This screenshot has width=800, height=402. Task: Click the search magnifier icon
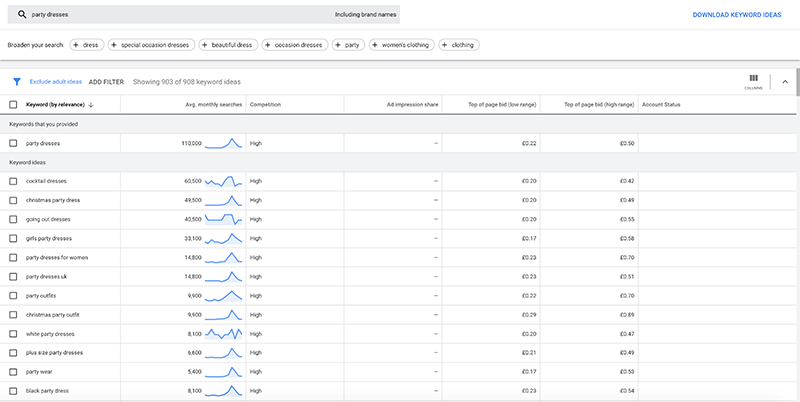tap(22, 15)
